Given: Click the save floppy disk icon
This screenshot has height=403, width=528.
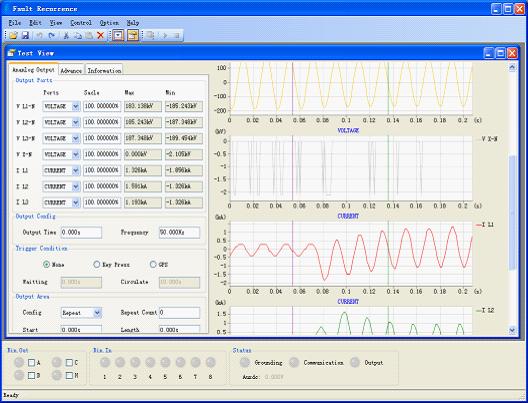Looking at the screenshot, I should (x=25, y=35).
